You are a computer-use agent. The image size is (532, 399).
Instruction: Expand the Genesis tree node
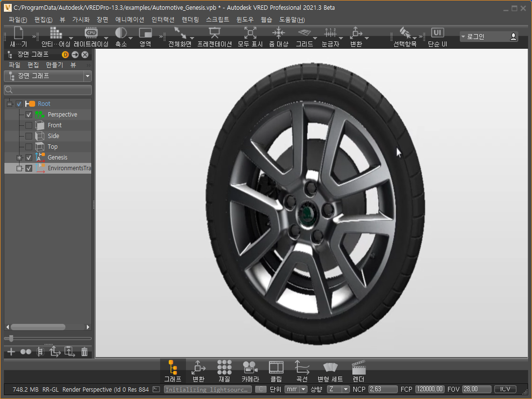point(20,158)
